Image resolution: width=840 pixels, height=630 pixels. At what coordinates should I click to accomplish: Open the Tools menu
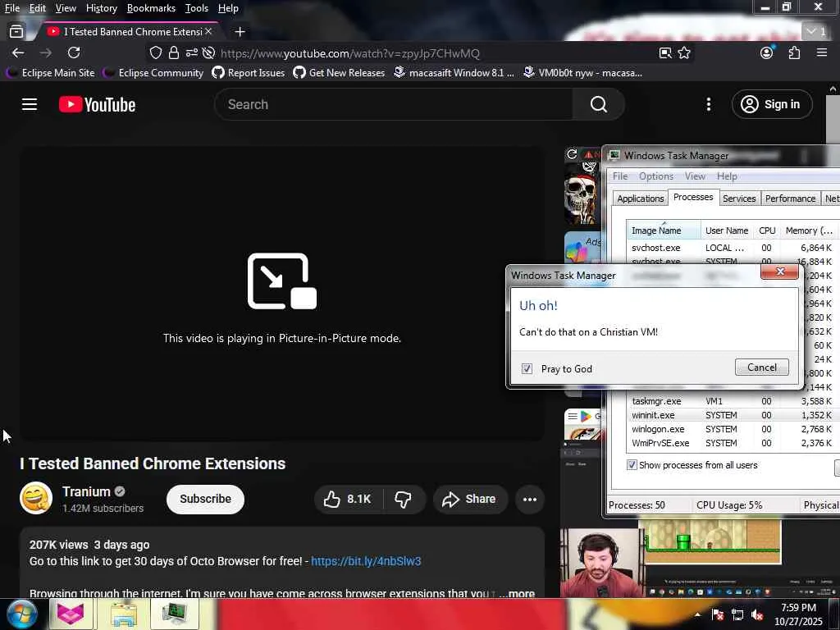197,8
